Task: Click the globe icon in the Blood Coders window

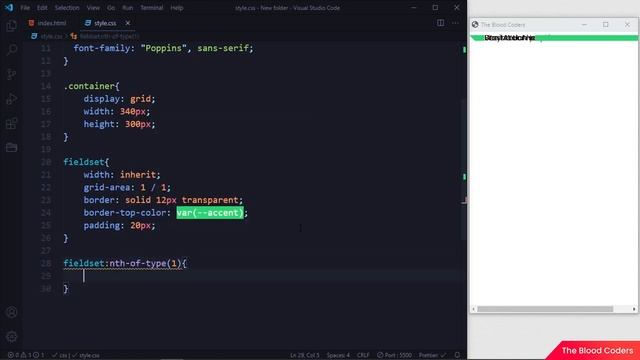Action: 475,24
